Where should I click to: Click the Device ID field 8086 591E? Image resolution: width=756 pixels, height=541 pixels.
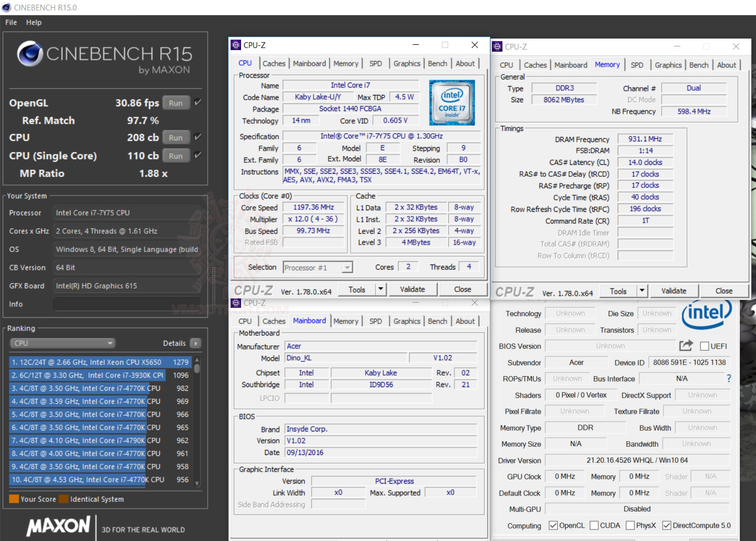(689, 362)
